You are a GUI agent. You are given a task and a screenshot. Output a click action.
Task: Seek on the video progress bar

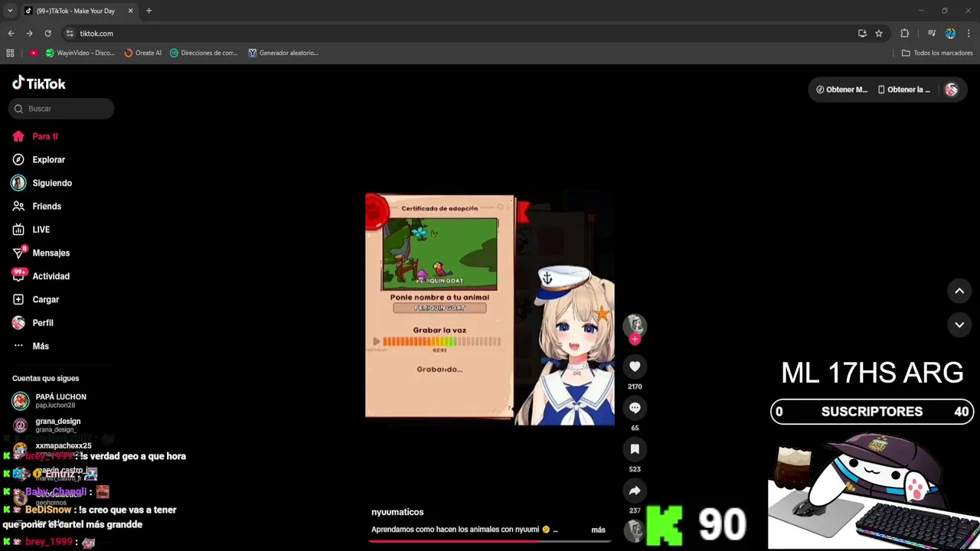(490, 541)
